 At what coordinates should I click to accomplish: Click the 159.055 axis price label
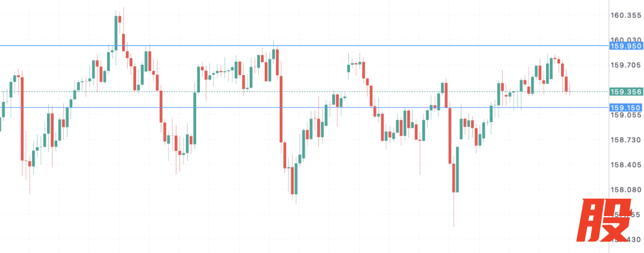[626, 115]
